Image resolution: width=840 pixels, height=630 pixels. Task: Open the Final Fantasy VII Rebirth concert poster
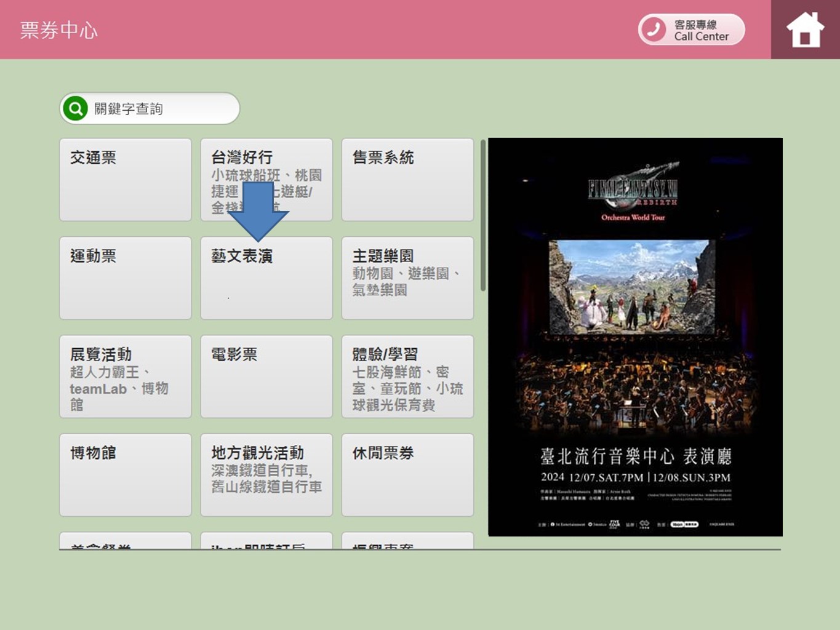click(x=635, y=337)
